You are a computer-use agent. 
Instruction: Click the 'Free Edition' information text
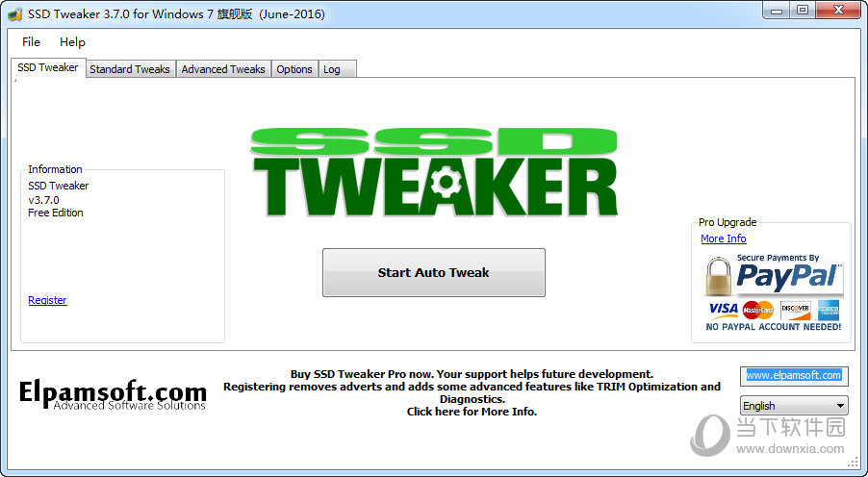coord(56,213)
